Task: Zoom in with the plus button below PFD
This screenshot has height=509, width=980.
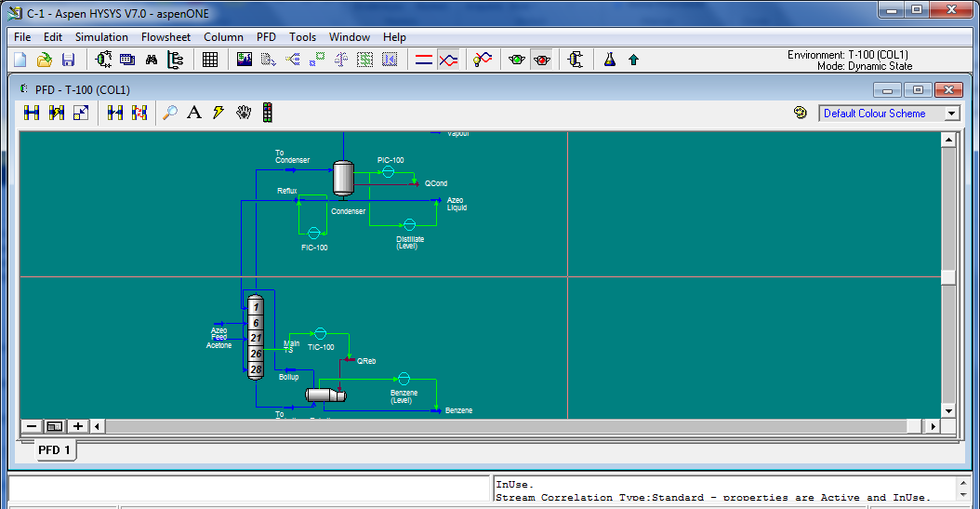Action: coord(77,426)
